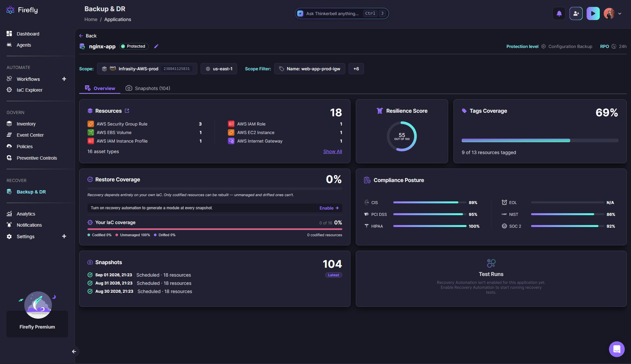Click the Protected status badge
This screenshot has width=631, height=364.
pyautogui.click(x=134, y=46)
